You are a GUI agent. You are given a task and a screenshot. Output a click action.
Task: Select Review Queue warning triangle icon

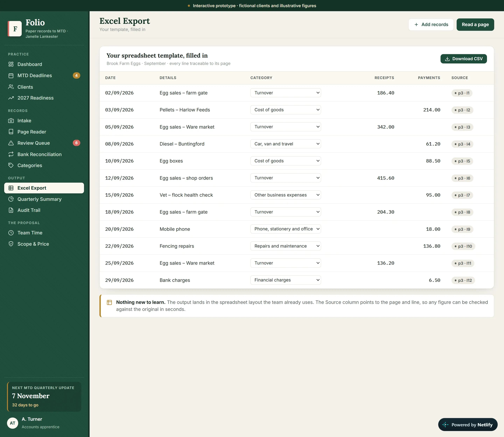[x=11, y=143]
